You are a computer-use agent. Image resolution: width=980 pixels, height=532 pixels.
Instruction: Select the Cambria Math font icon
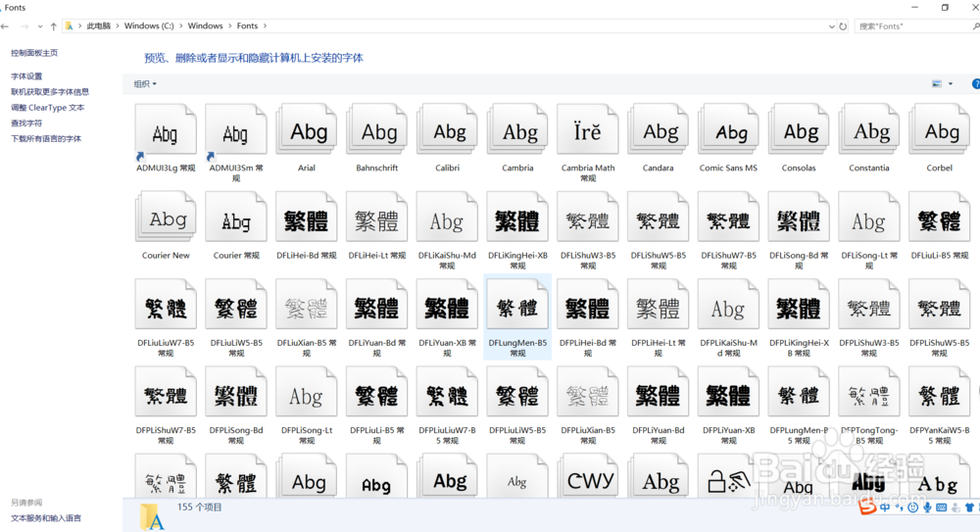[587, 130]
